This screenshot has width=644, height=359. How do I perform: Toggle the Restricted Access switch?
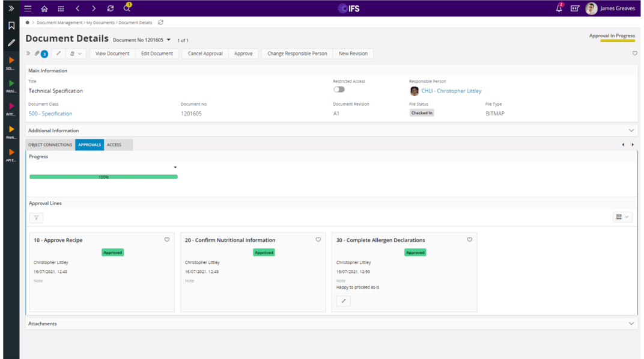[x=339, y=90]
